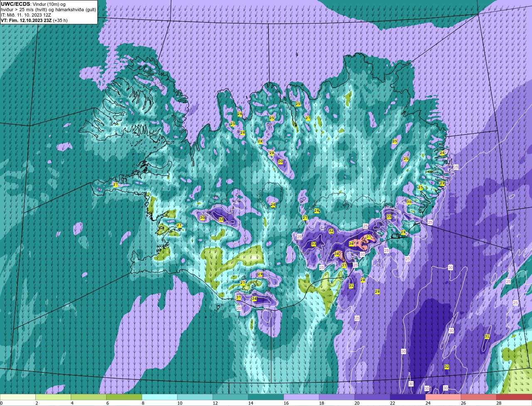Select the 8–10 m/s light cyan legend swatch

coord(160,397)
